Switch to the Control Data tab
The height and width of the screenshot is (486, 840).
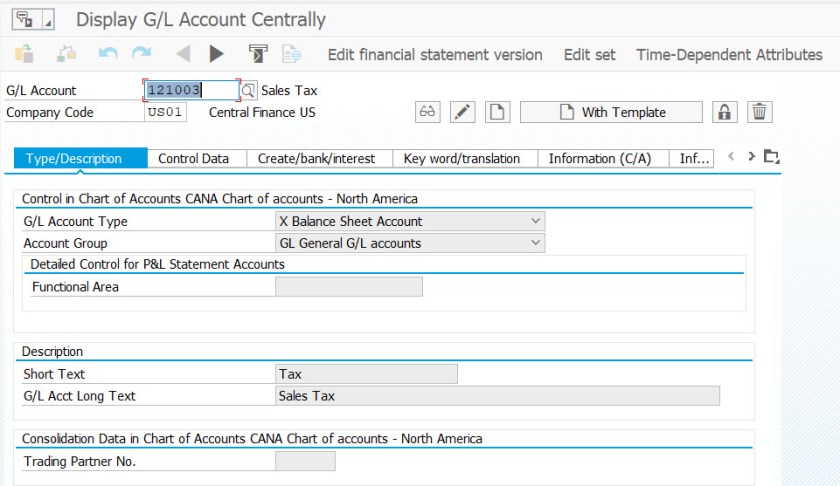[x=193, y=158]
